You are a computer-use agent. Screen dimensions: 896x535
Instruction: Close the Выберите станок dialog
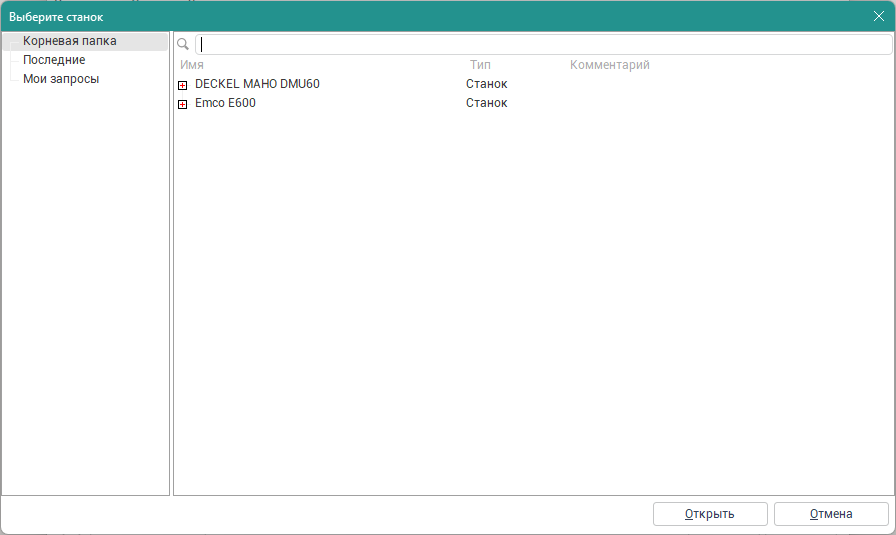(878, 16)
